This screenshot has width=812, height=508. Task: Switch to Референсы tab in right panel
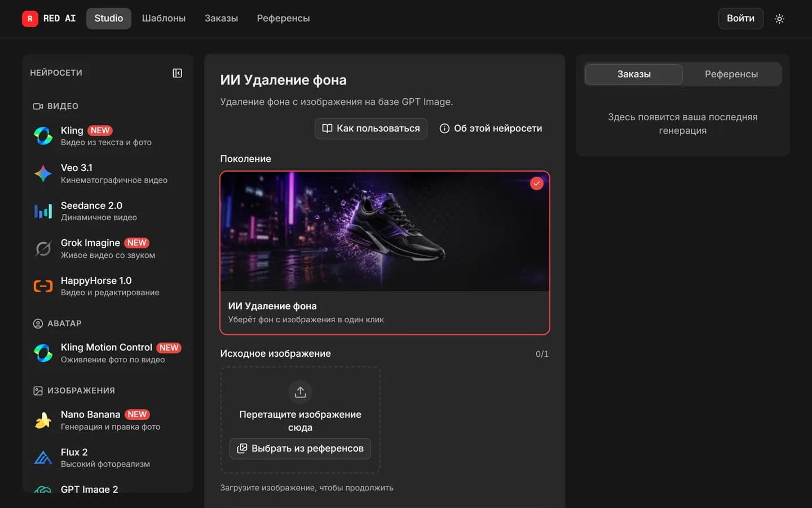(731, 74)
